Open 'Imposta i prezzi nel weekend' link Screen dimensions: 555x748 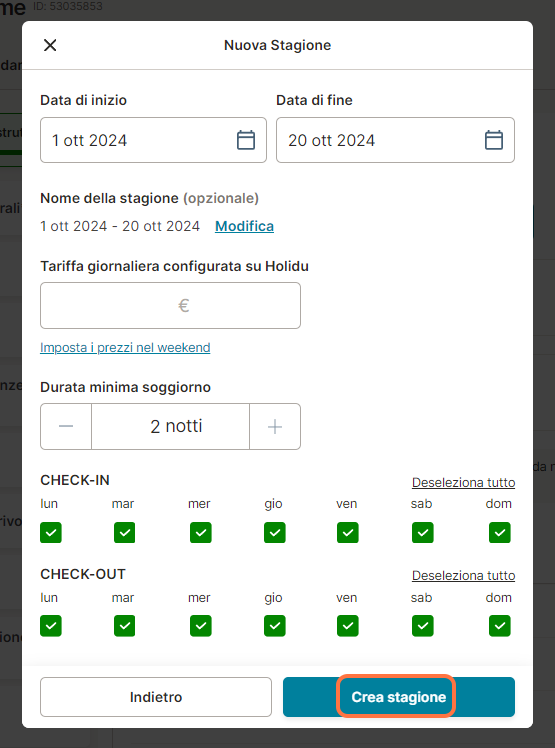pyautogui.click(x=125, y=347)
